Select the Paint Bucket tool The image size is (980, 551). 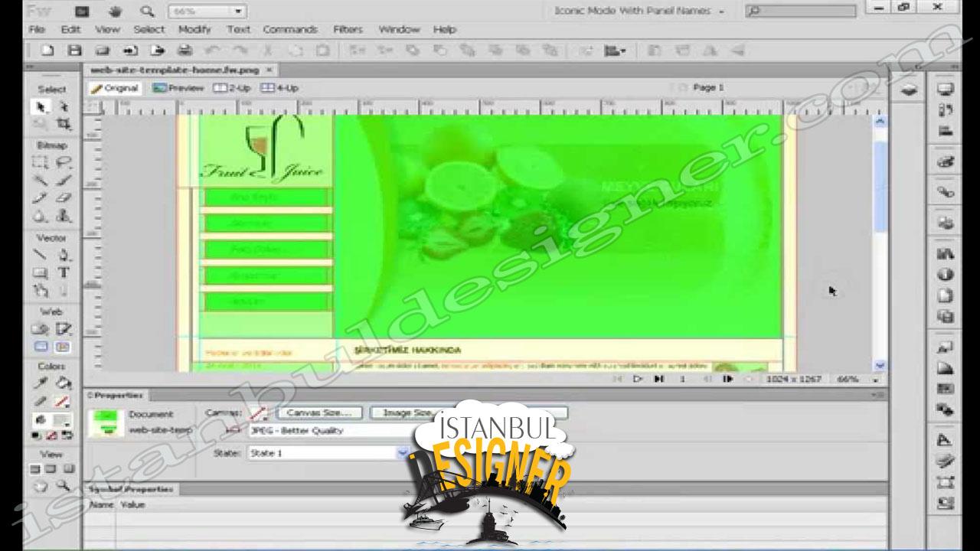pos(64,383)
